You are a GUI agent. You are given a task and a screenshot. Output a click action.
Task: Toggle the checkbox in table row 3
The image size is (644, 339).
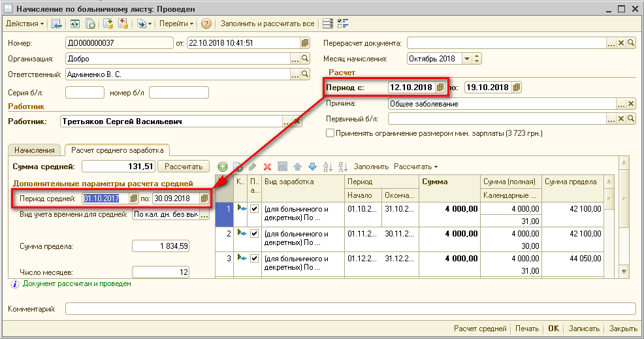(255, 258)
